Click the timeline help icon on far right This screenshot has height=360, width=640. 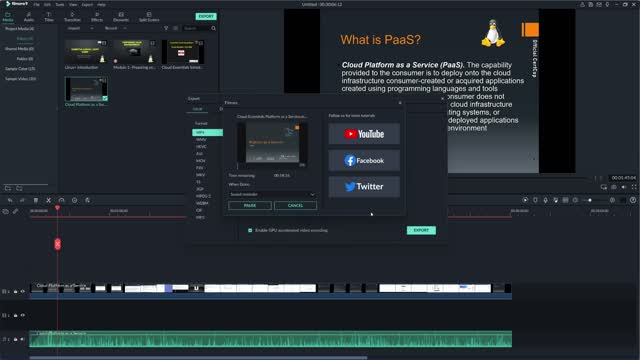tap(633, 200)
